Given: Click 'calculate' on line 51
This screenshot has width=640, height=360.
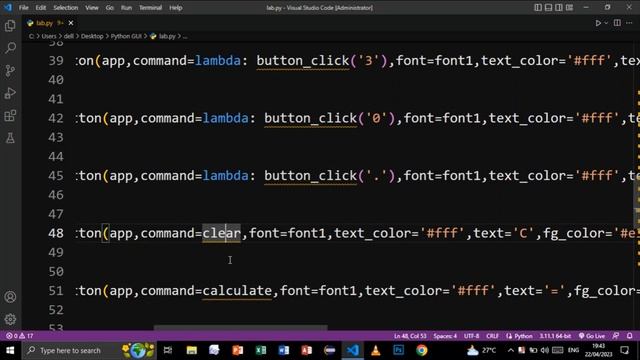Looking at the screenshot, I should (x=237, y=291).
